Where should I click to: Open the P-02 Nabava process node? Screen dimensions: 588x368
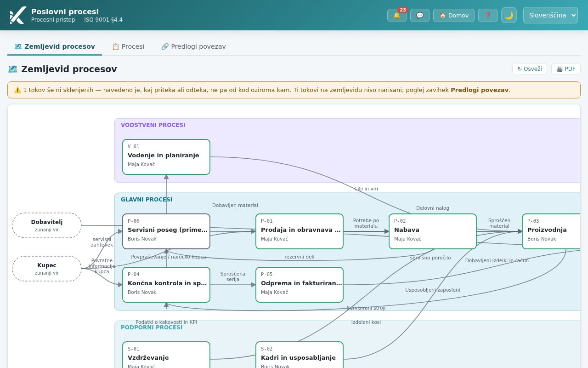[x=433, y=231]
